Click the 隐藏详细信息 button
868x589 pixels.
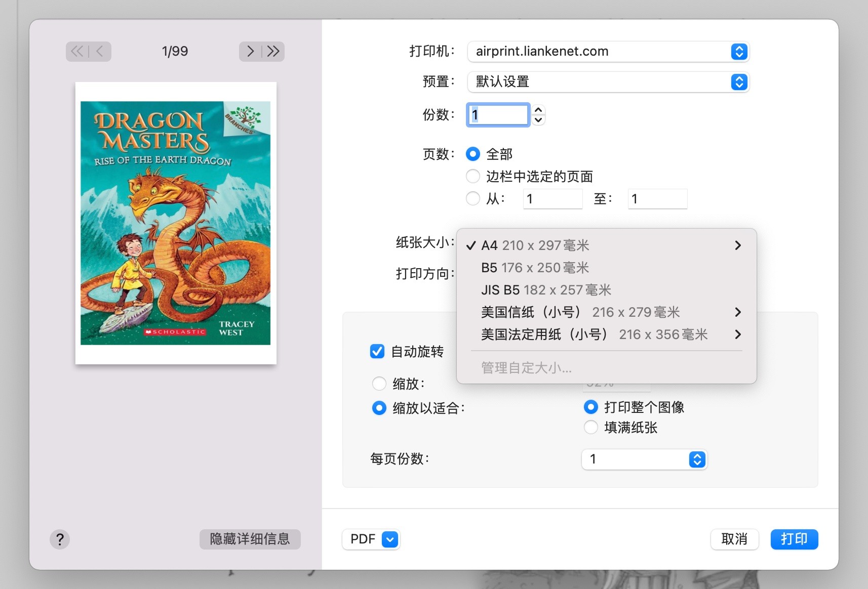coord(250,539)
